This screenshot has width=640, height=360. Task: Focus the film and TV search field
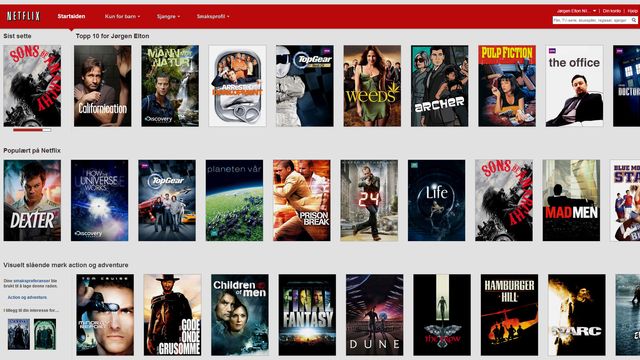591,20
